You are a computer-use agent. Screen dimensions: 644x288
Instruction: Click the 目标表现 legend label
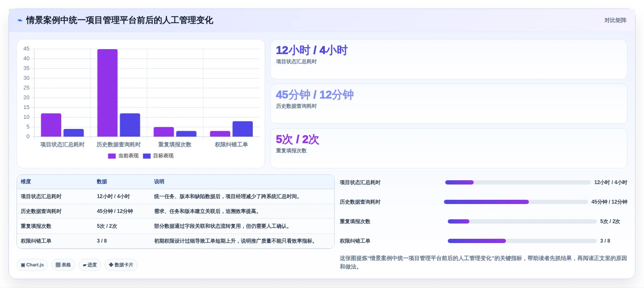pyautogui.click(x=163, y=156)
